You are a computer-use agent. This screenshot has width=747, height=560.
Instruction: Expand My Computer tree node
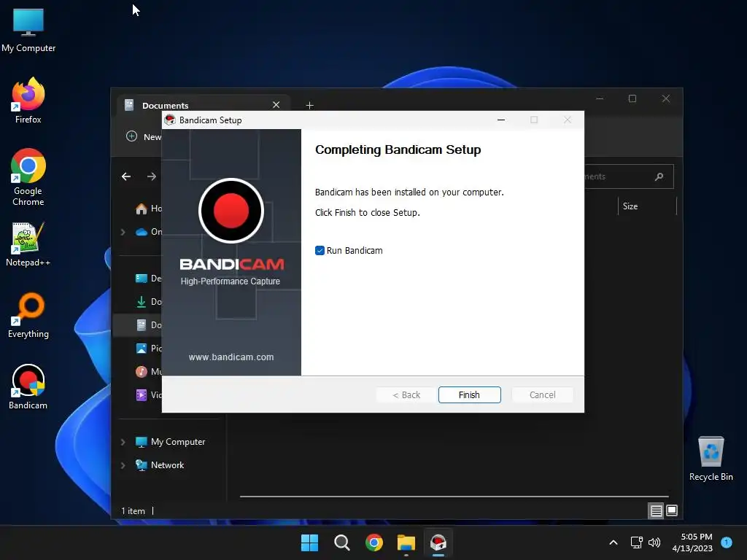tap(123, 442)
